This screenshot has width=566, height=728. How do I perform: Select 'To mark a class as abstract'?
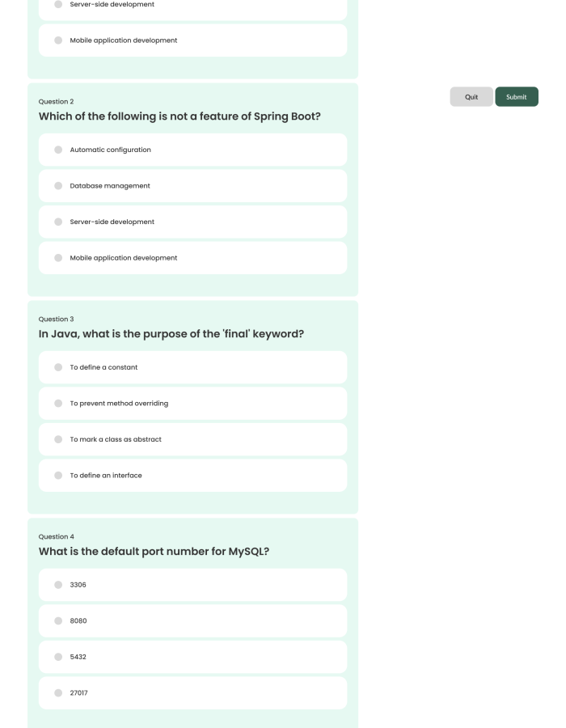[x=57, y=439]
